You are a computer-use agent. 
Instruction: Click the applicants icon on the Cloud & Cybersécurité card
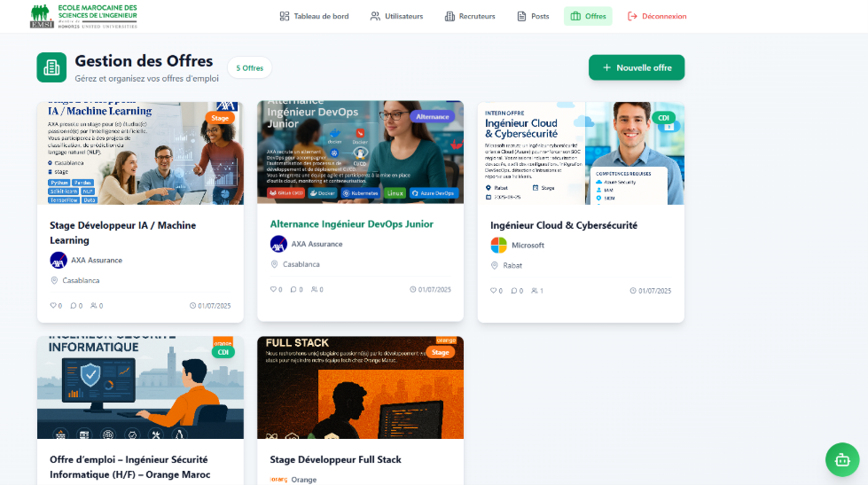tap(535, 290)
